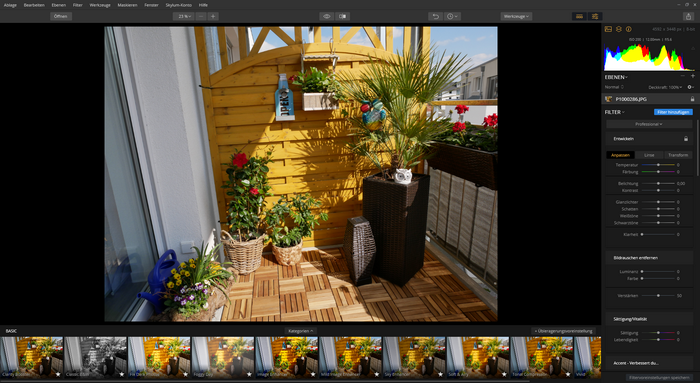
Task: Click the Sättigung/Vitalität section header
Action: (649, 319)
